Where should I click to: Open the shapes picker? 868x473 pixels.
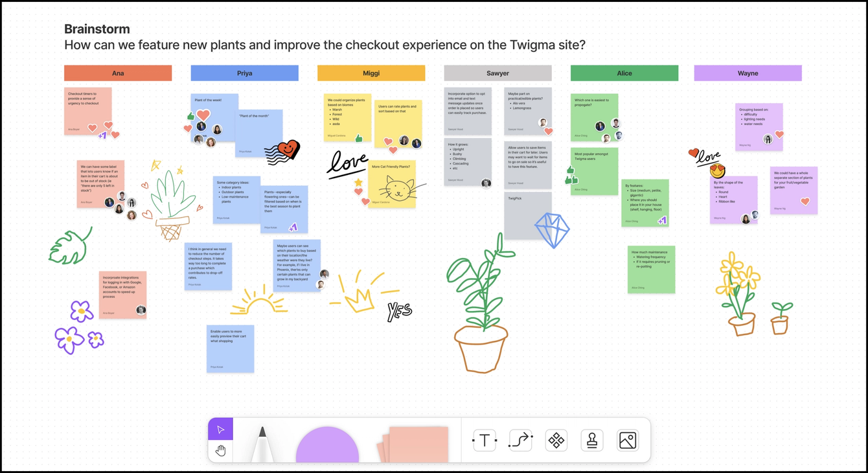[556, 440]
